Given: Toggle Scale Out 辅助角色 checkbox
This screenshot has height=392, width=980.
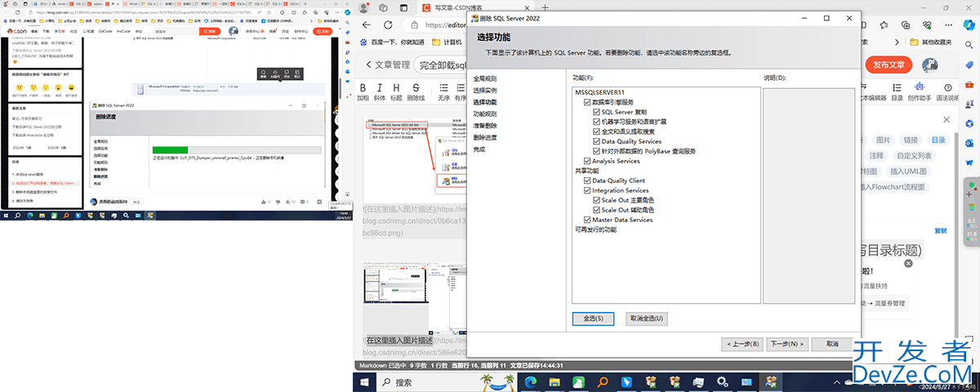Looking at the screenshot, I should point(597,210).
